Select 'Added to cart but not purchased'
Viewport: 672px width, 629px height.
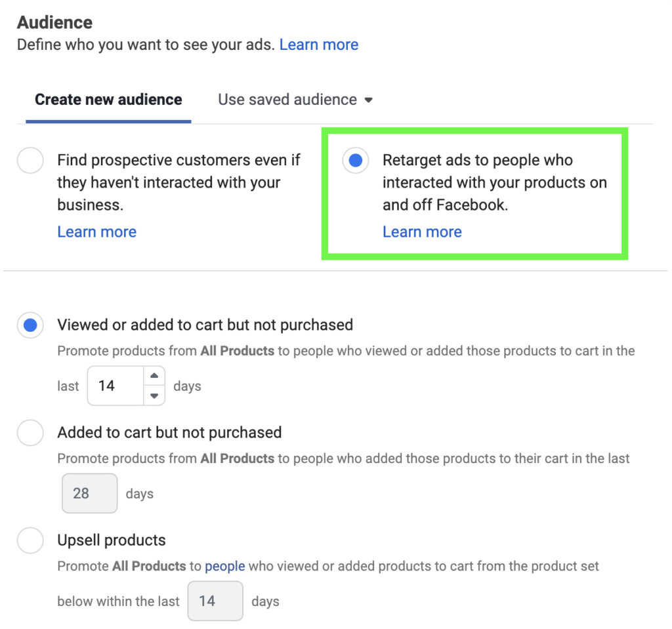(30, 432)
